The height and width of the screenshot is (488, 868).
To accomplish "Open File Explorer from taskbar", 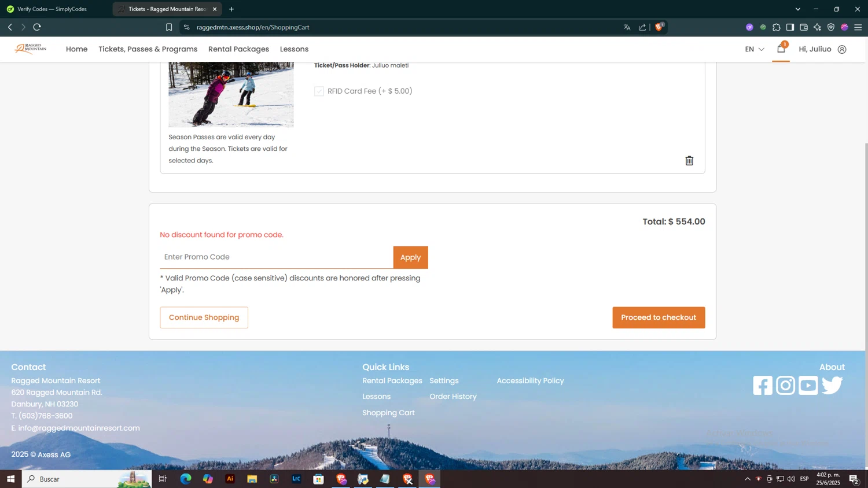I will 252,479.
